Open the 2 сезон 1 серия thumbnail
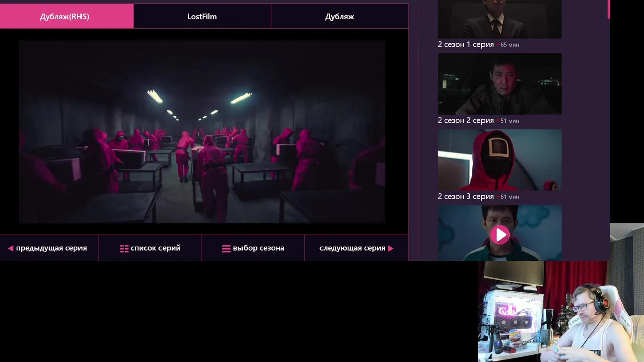This screenshot has height=362, width=644. coord(500,19)
